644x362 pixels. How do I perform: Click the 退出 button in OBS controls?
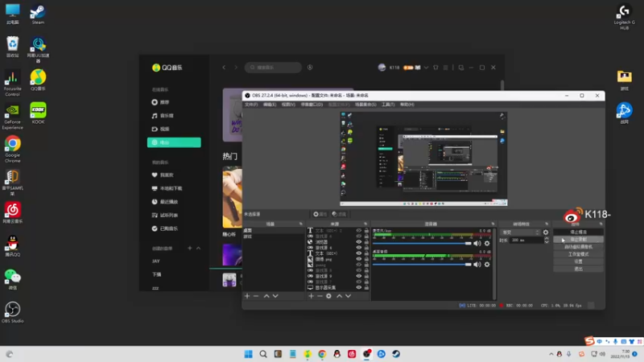coord(578,269)
